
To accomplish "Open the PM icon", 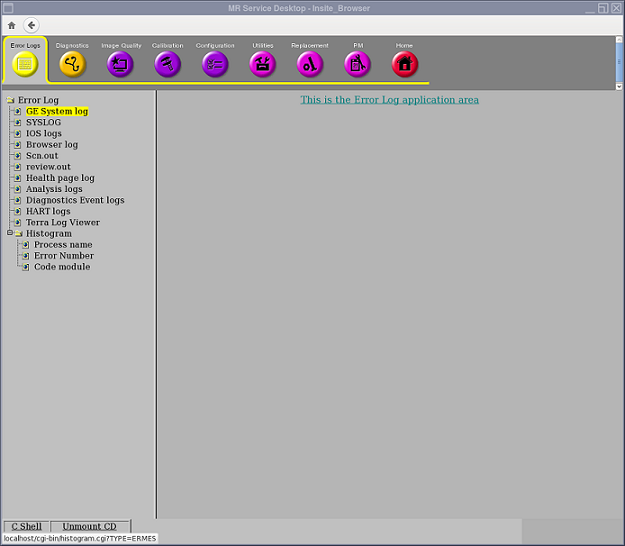I will click(x=358, y=64).
